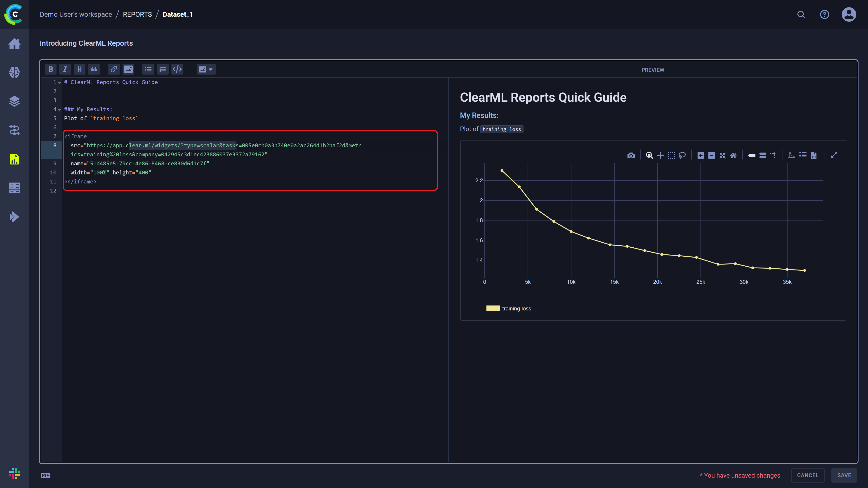
Task: Open the help question mark icon
Action: tap(825, 14)
